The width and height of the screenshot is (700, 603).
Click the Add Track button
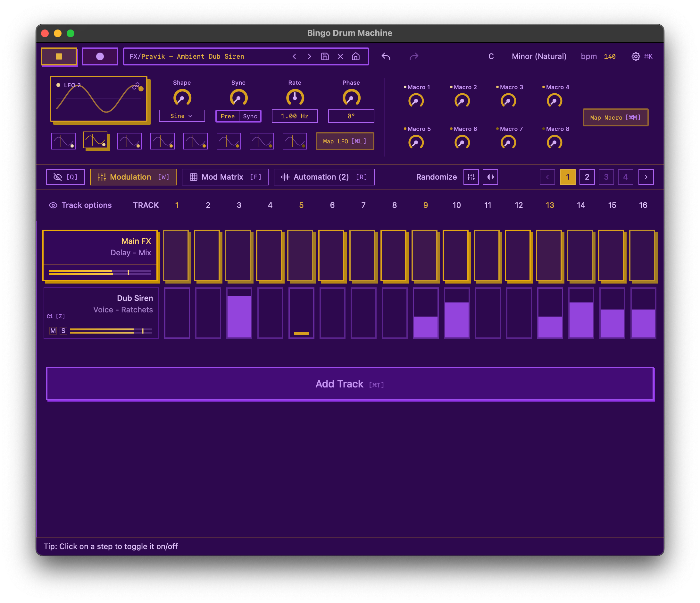tap(350, 384)
